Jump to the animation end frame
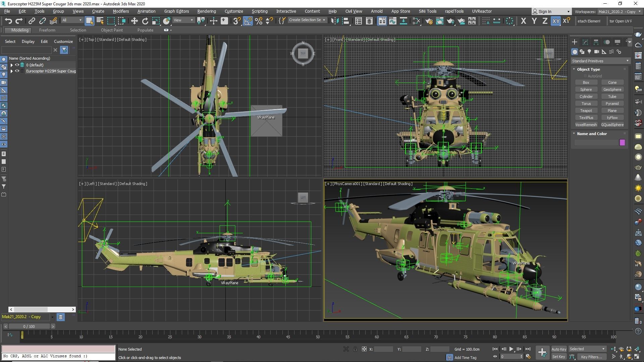 [528, 349]
